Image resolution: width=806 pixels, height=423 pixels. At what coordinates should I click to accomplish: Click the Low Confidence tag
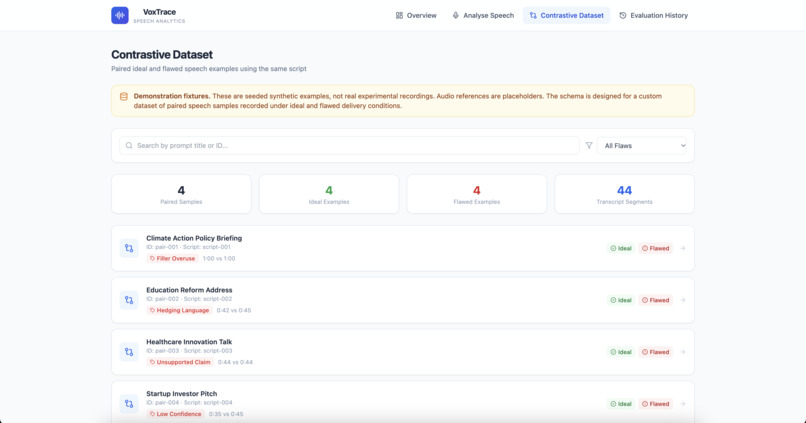[175, 414]
